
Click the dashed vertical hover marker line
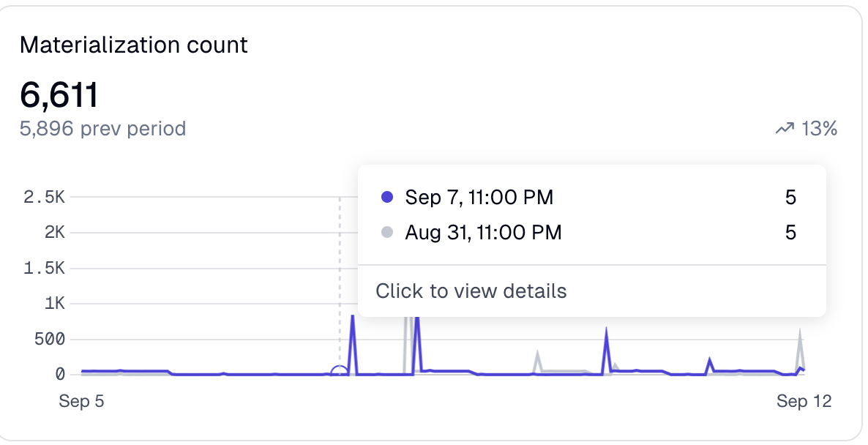[341, 278]
